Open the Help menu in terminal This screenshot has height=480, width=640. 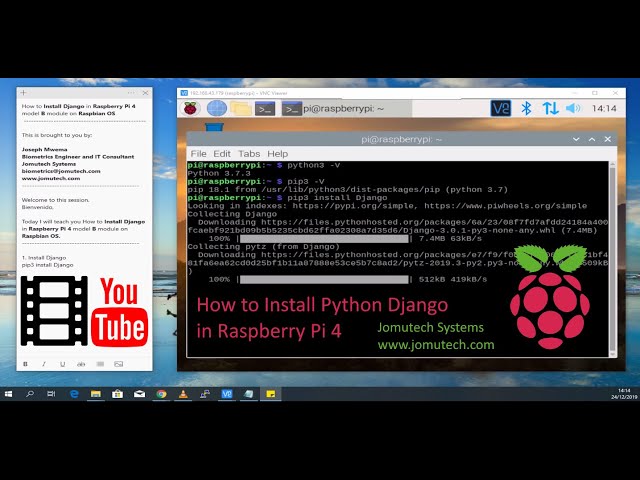278,154
